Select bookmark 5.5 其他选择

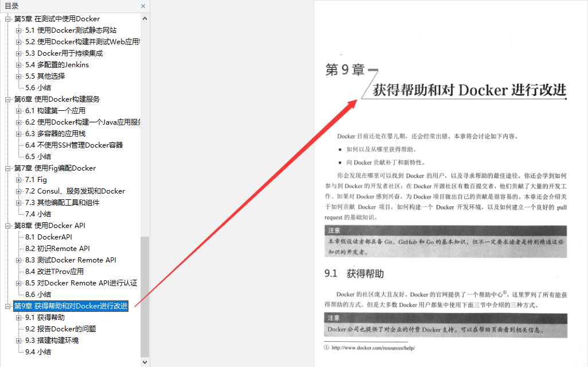pyautogui.click(x=45, y=76)
